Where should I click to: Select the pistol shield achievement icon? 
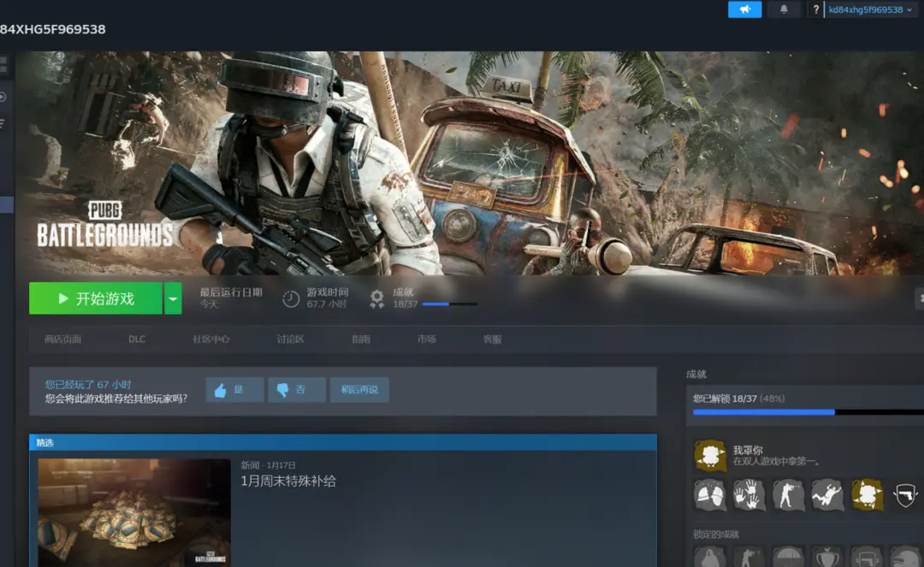point(905,494)
